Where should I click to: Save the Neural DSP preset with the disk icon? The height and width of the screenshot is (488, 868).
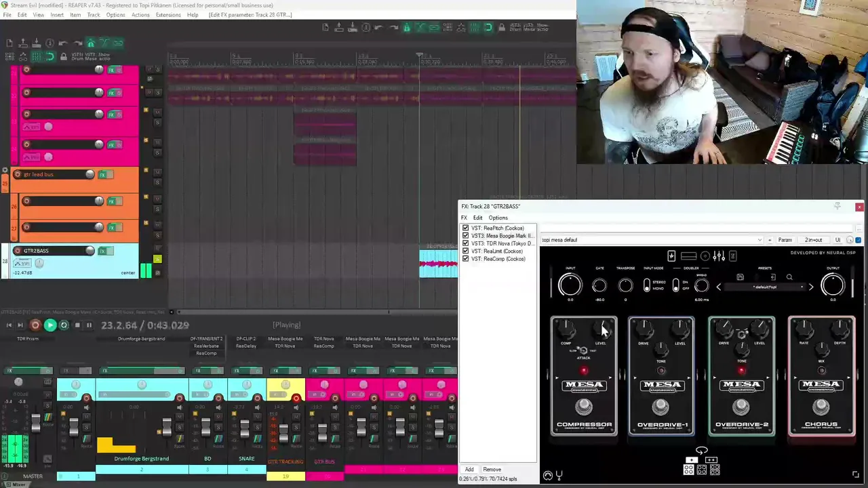coord(741,277)
